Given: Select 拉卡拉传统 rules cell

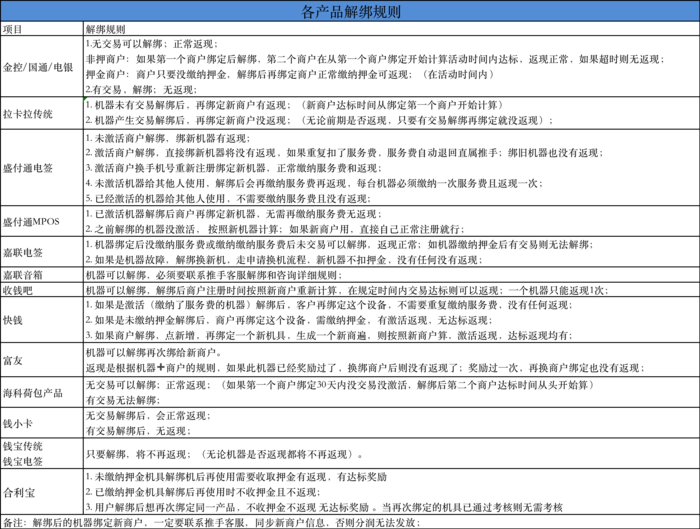Looking at the screenshot, I should pos(391,113).
